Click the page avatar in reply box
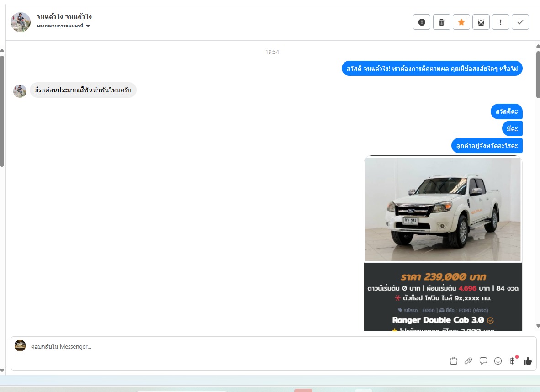 click(x=20, y=345)
